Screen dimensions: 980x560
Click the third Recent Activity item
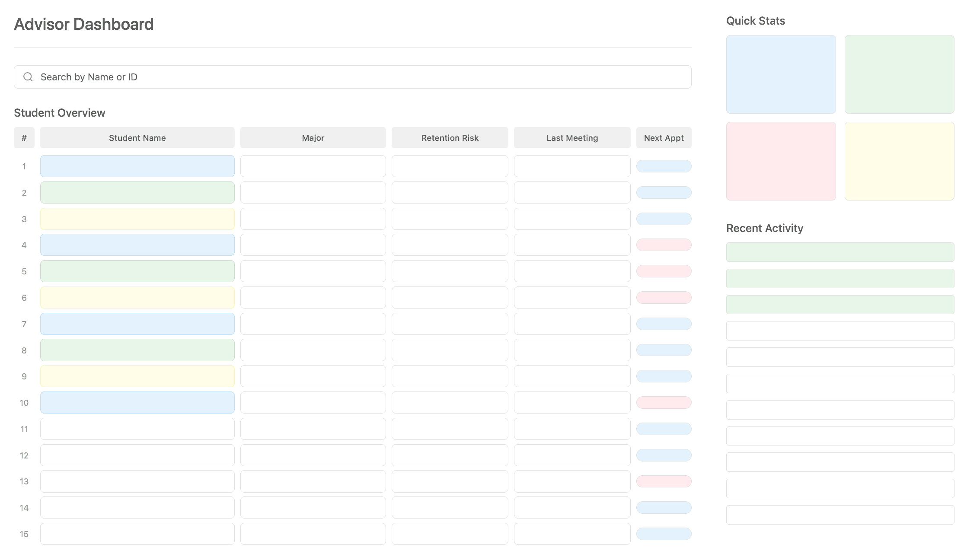click(x=840, y=304)
